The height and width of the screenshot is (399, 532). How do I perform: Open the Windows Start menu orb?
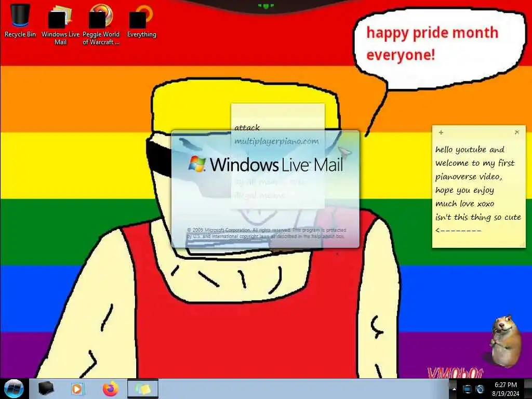tap(14, 389)
